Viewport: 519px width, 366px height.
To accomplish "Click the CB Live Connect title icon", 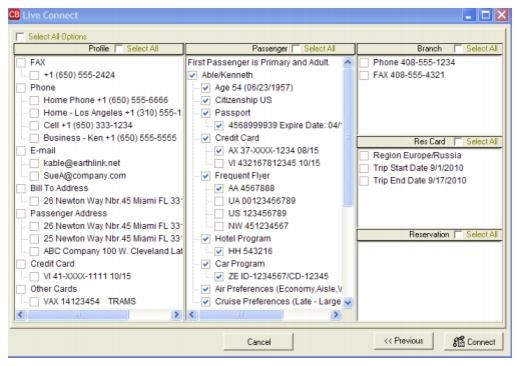I will [14, 15].
